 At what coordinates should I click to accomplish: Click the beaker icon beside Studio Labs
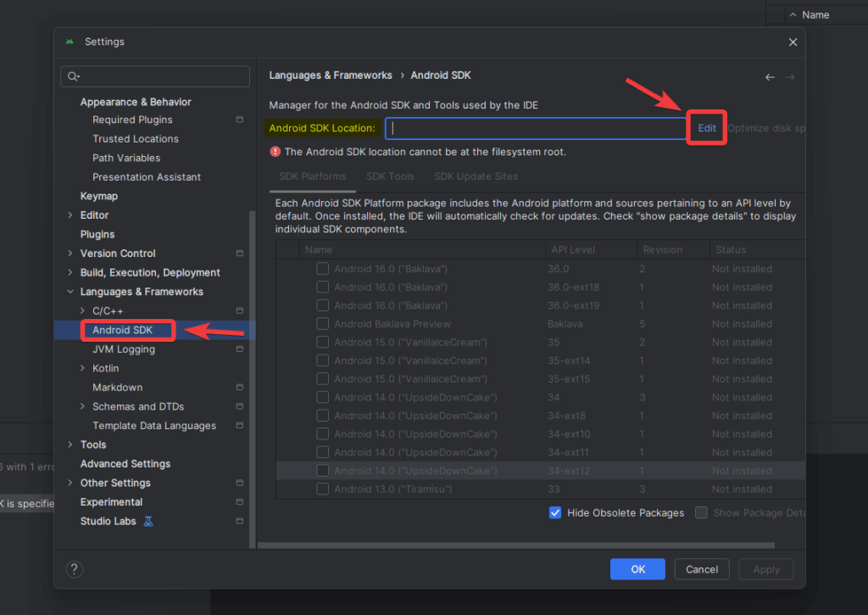148,521
